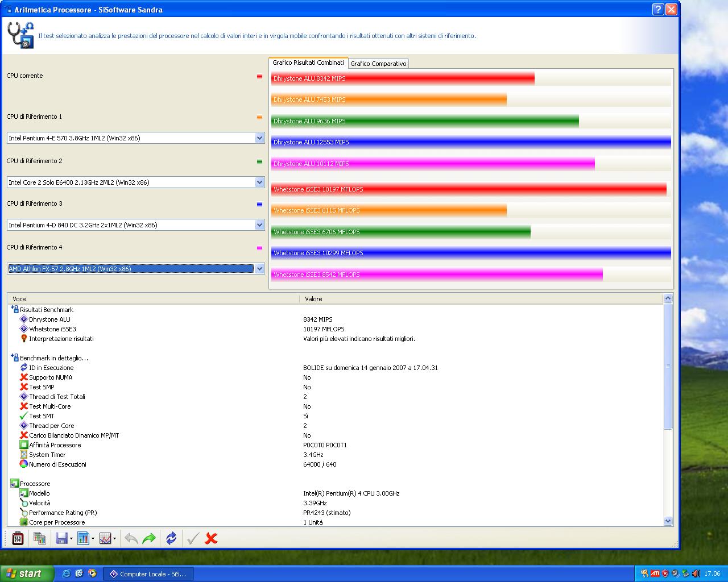Click the help question mark button in title bar
This screenshot has height=582, width=728.
(x=658, y=9)
